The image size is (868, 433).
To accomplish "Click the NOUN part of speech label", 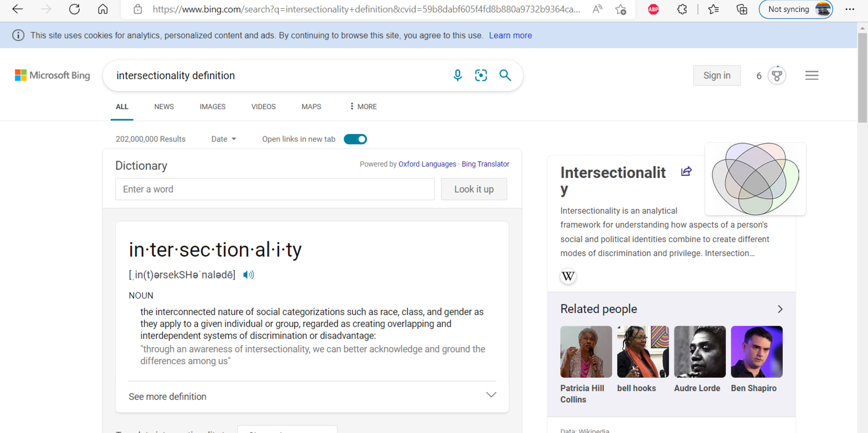I will 141,296.
